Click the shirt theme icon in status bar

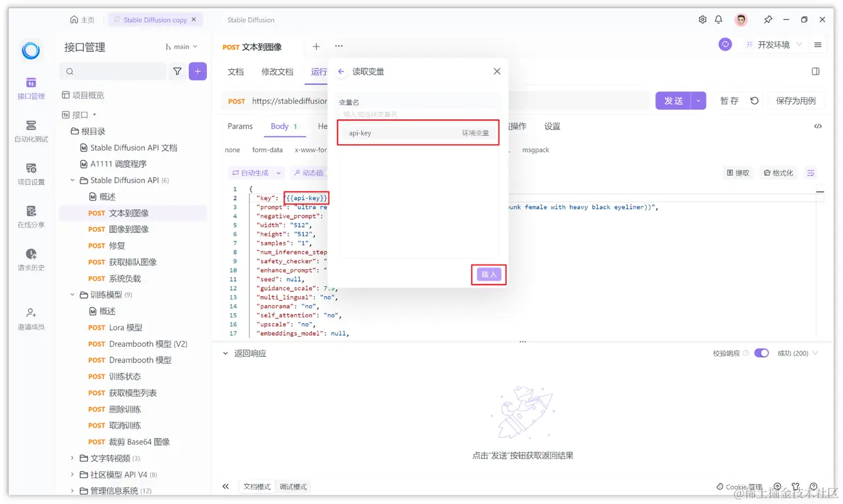click(796, 486)
